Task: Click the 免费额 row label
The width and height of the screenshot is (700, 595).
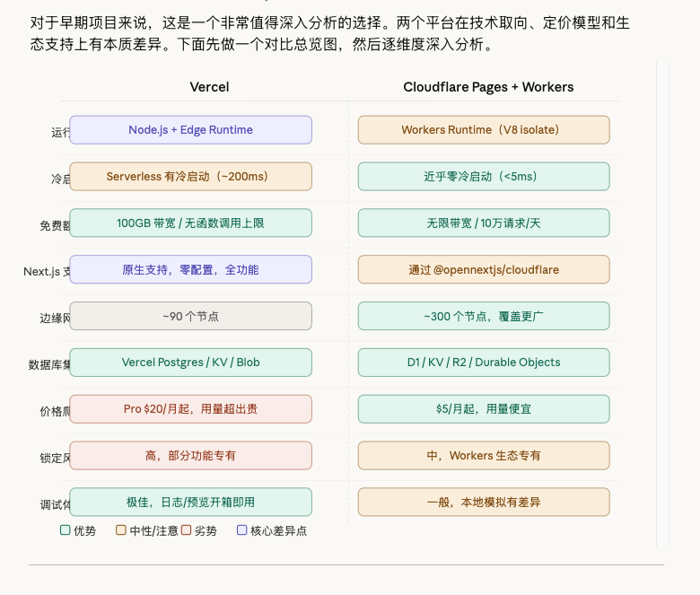Action: tap(55, 225)
